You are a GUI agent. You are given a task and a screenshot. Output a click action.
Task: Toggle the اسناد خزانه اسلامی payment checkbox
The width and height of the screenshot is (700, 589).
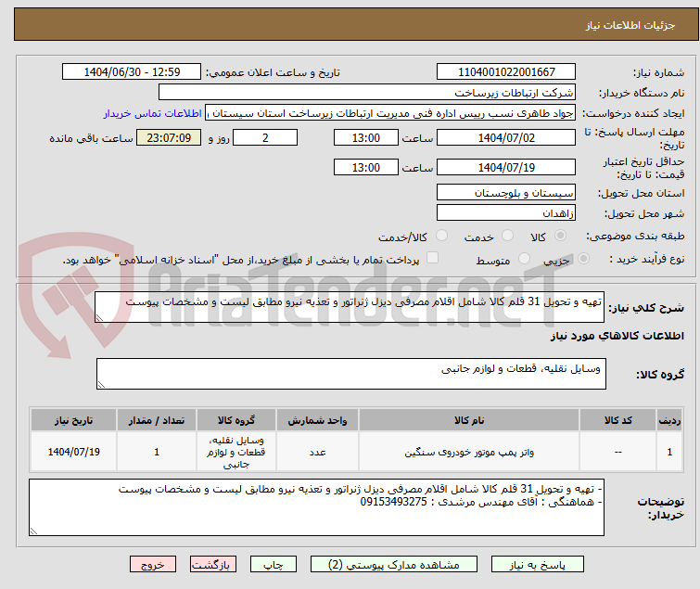(432, 258)
